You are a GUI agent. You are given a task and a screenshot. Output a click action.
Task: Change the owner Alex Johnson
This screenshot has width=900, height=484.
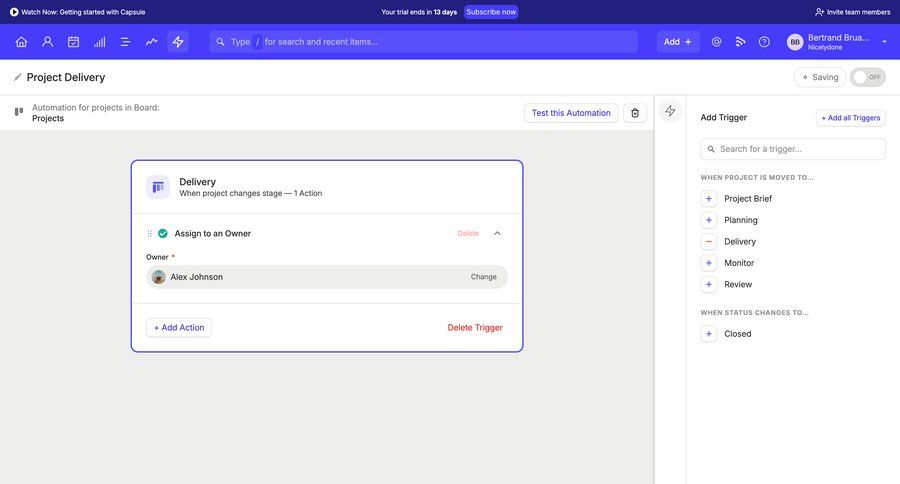[483, 277]
